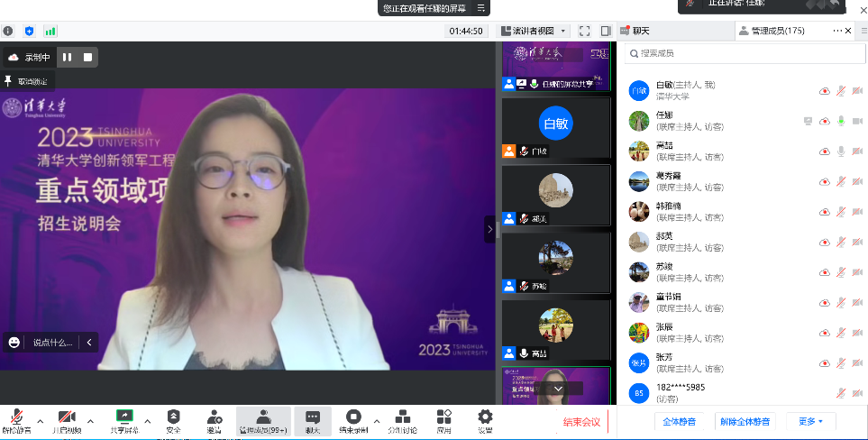Collapse the video gallery side arrow
868x440 pixels.
pos(489,229)
